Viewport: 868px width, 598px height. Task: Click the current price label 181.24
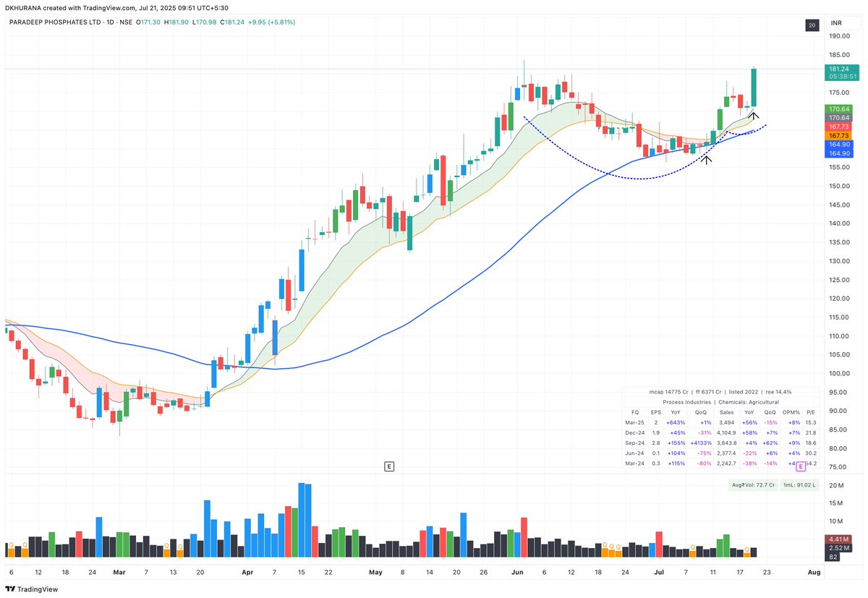coord(838,69)
